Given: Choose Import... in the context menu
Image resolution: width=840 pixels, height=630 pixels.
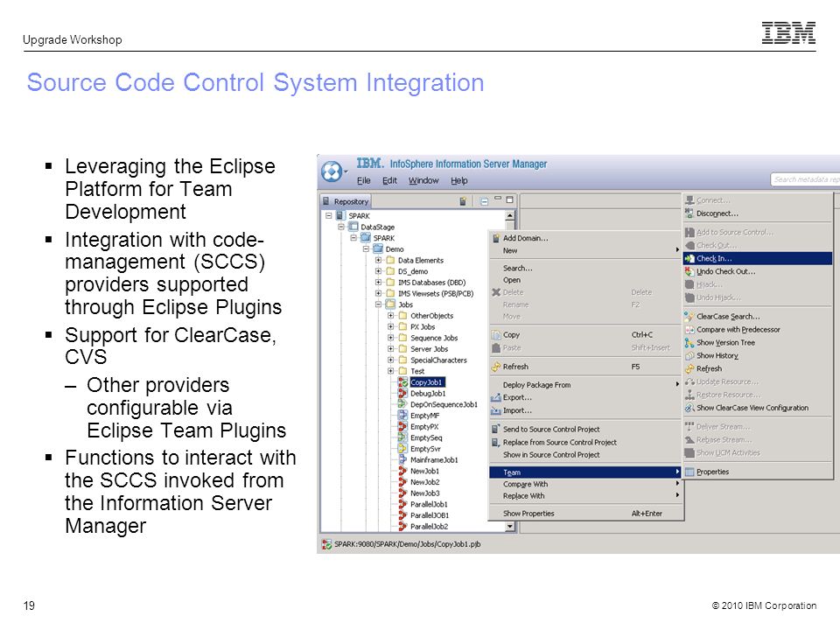Looking at the screenshot, I should click(x=585, y=410).
